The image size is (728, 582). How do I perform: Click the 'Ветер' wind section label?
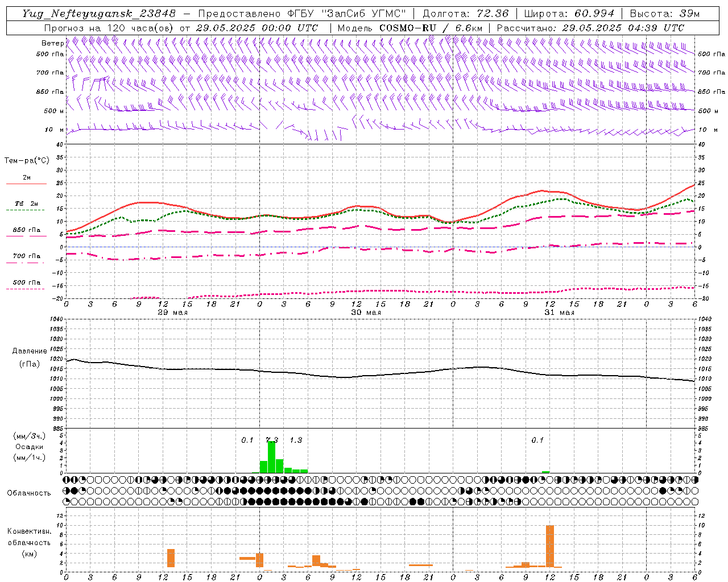point(53,43)
